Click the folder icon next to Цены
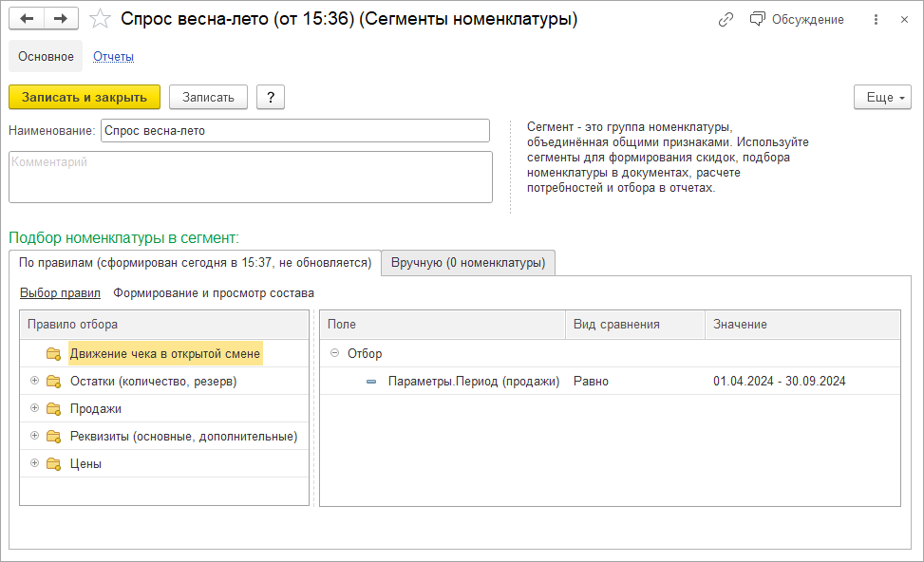Image resolution: width=924 pixels, height=562 pixels. pyautogui.click(x=53, y=463)
